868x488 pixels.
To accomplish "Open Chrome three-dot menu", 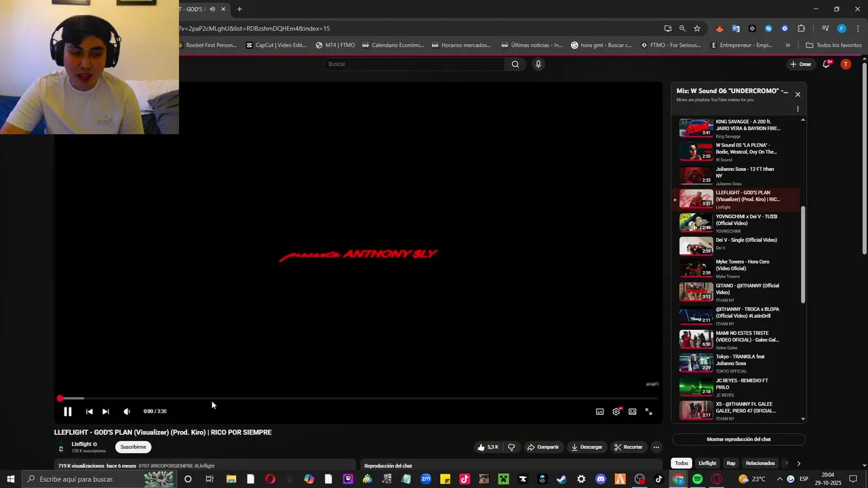I will point(858,28).
